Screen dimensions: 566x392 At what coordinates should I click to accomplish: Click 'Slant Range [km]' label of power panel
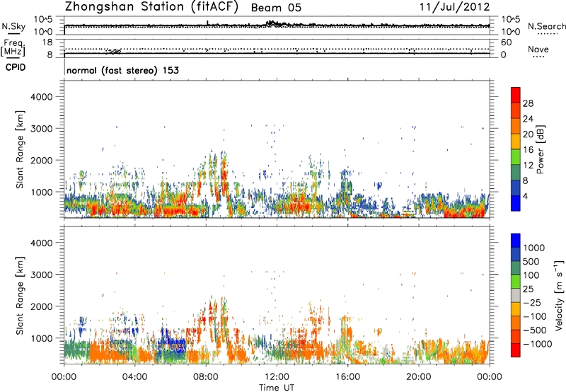tap(20, 149)
